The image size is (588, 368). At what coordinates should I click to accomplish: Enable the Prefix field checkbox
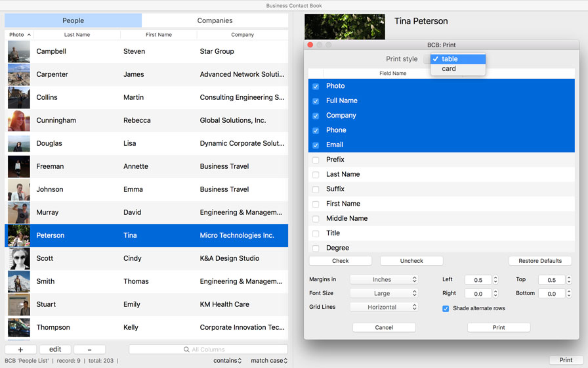point(316,160)
